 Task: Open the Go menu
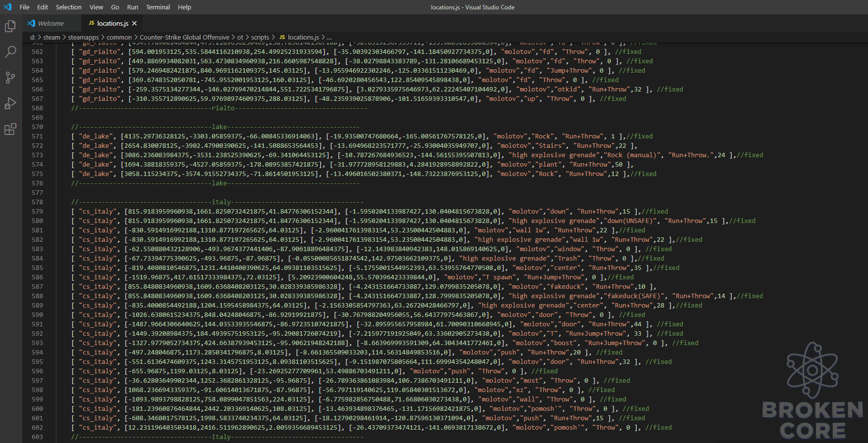[x=115, y=7]
